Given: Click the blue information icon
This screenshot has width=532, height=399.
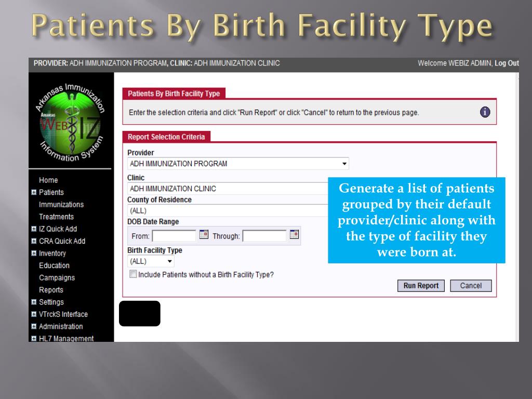Looking at the screenshot, I should 485,112.
